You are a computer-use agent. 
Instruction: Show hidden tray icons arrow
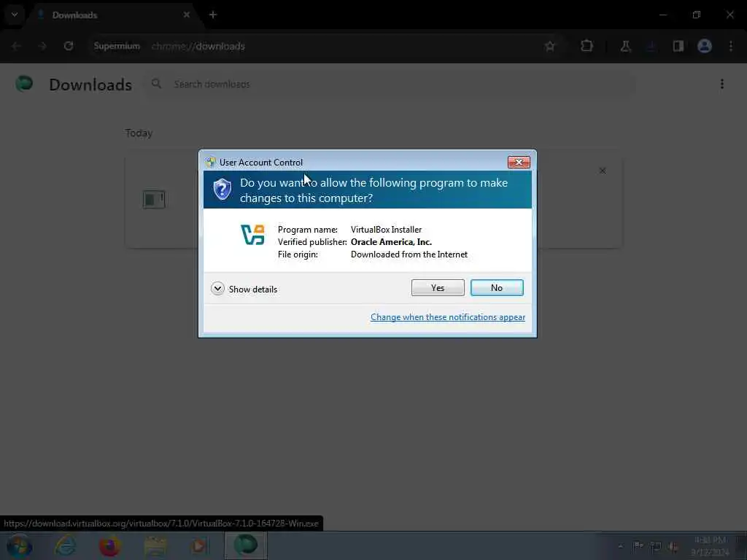620,547
